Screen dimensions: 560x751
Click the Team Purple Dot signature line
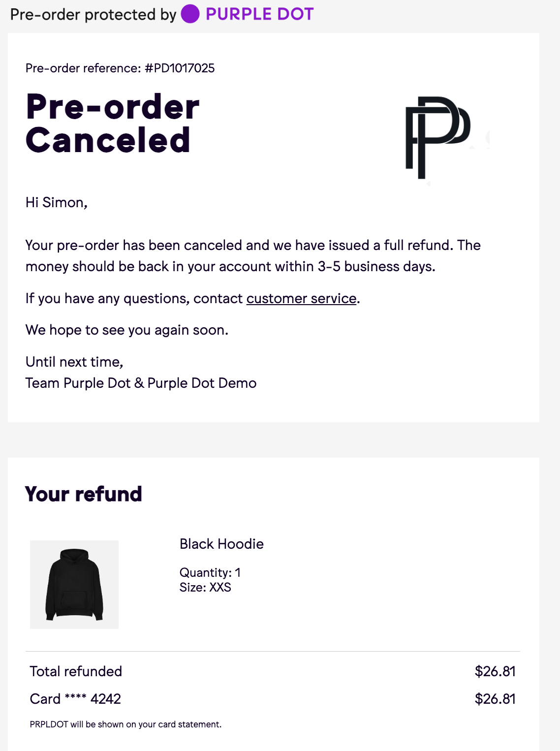point(141,383)
